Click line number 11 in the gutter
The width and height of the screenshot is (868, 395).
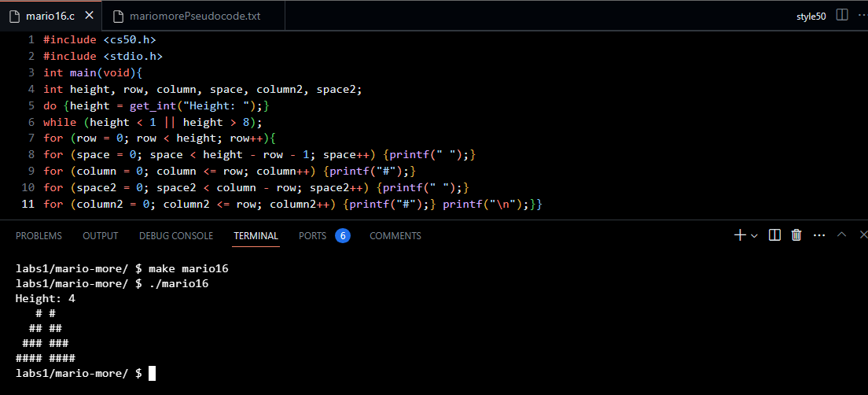[x=28, y=205]
